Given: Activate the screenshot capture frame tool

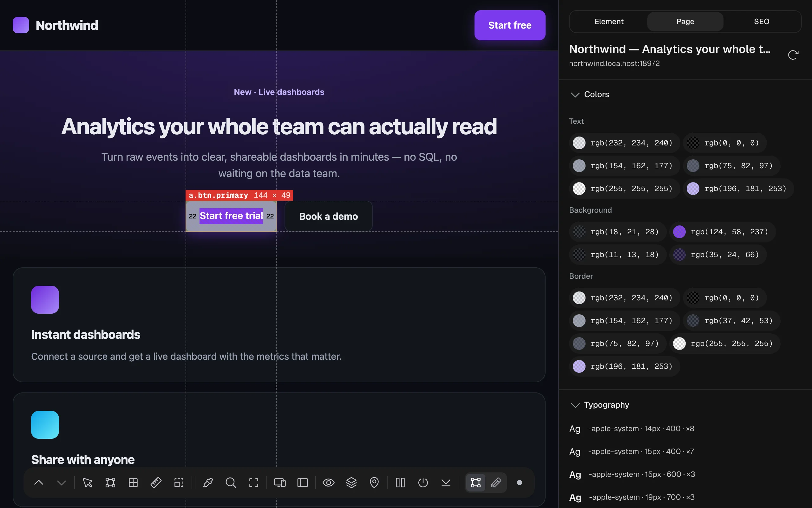Looking at the screenshot, I should pos(254,483).
